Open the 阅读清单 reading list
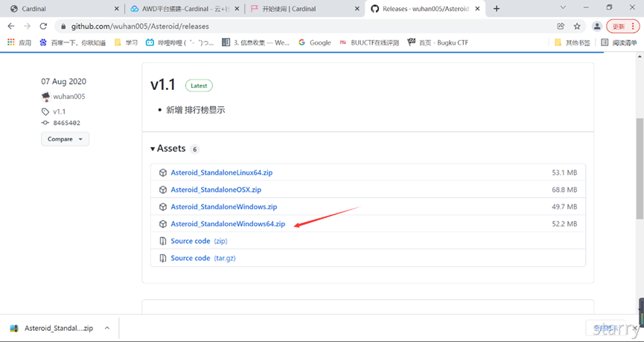Image resolution: width=644 pixels, height=342 pixels. click(619, 42)
